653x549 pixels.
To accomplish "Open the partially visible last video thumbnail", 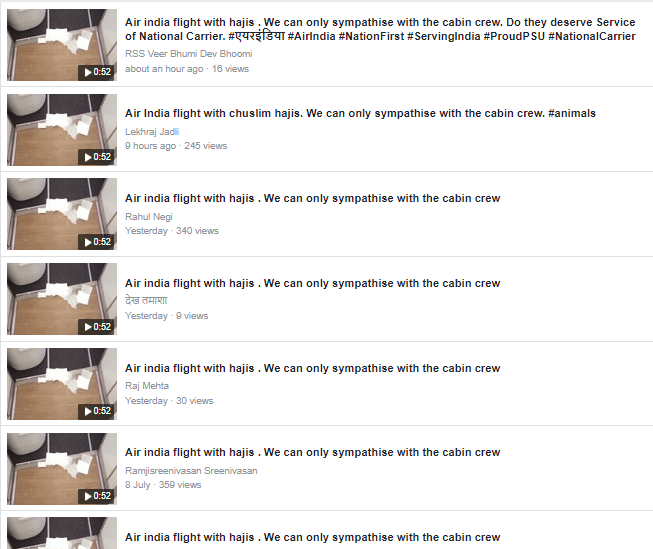I will coord(62,533).
